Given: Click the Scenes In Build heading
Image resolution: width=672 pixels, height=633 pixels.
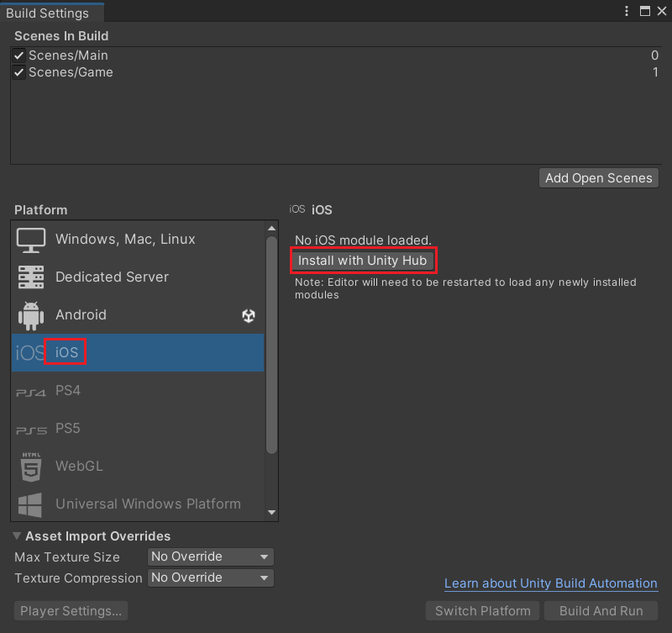Looking at the screenshot, I should (61, 36).
